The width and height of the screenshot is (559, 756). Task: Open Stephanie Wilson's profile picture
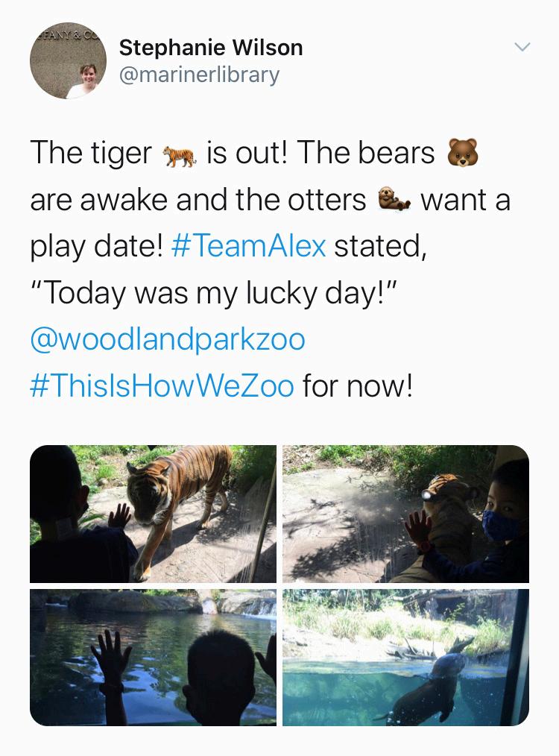[68, 60]
